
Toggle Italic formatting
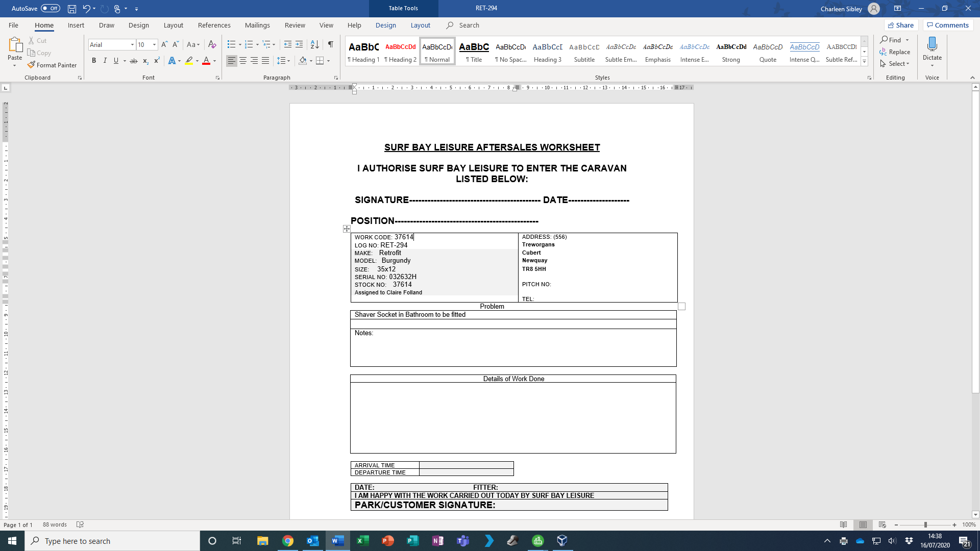coord(105,61)
